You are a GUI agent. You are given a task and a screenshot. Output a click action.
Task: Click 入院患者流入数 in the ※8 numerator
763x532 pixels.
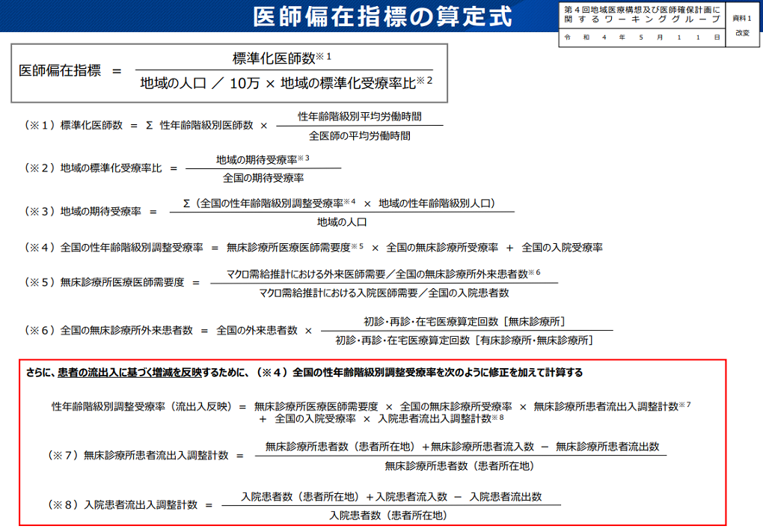point(411,497)
